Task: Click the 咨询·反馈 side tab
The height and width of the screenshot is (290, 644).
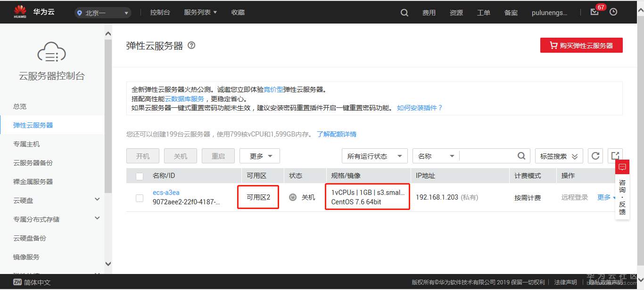Action: coord(622,197)
